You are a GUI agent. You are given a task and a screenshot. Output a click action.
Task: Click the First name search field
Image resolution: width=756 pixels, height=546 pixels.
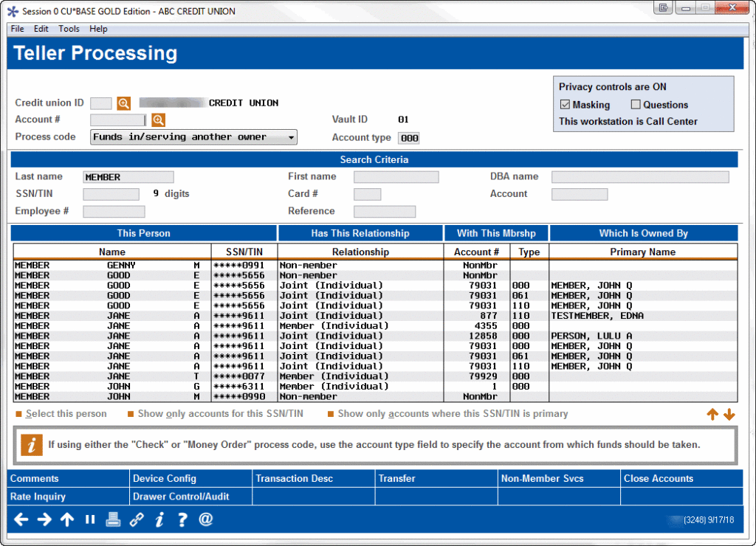[396, 177]
